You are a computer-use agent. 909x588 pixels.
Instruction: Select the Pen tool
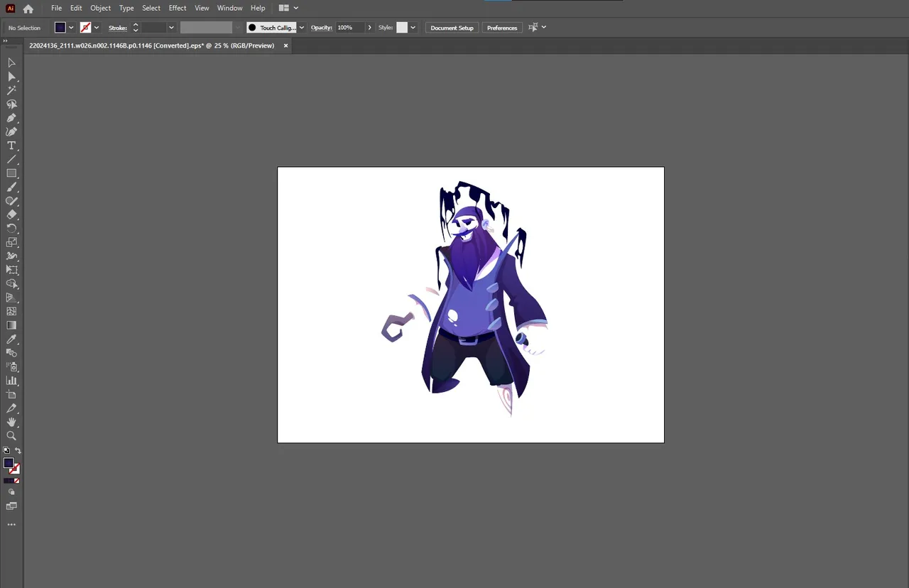coord(11,118)
